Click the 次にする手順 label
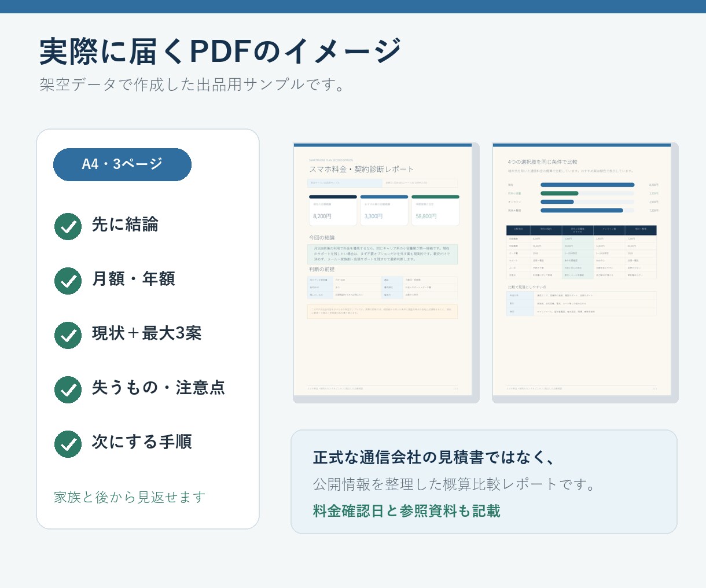This screenshot has width=706, height=588. point(142,442)
